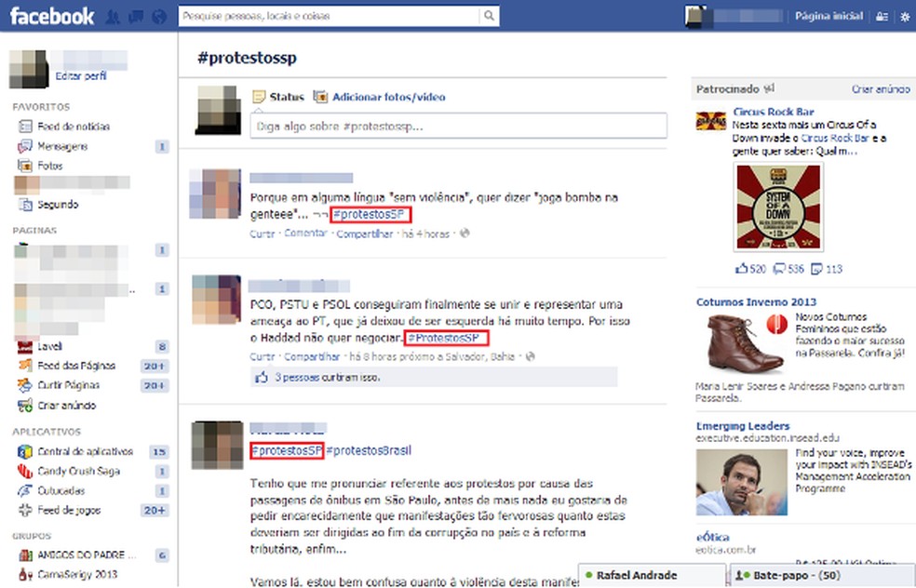Click inside the search field
The height and width of the screenshot is (588, 916).
pos(326,16)
